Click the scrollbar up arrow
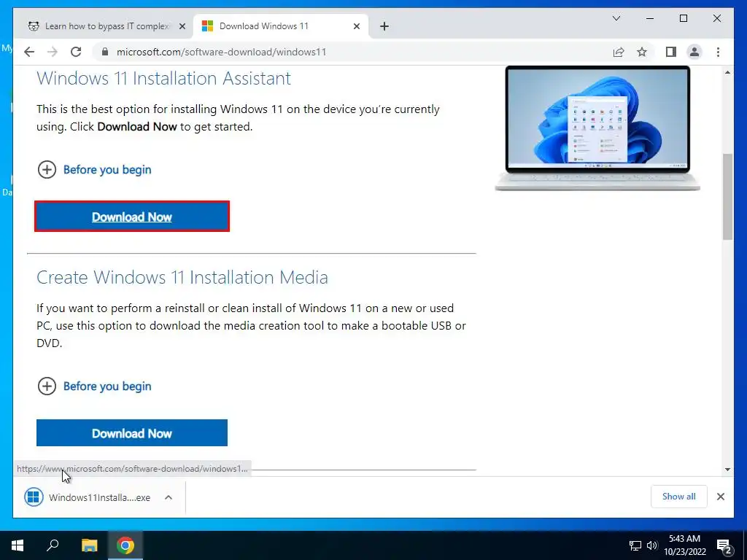Viewport: 747px width, 560px height. (x=727, y=72)
